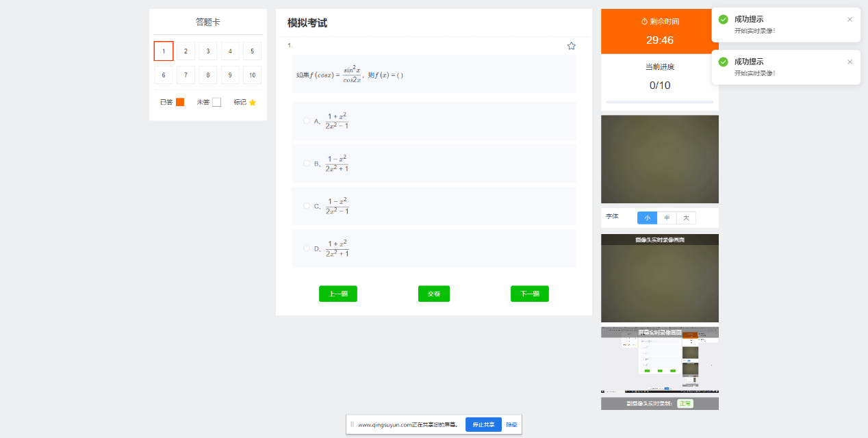
Task: Dismiss the second success notification
Action: coord(850,62)
